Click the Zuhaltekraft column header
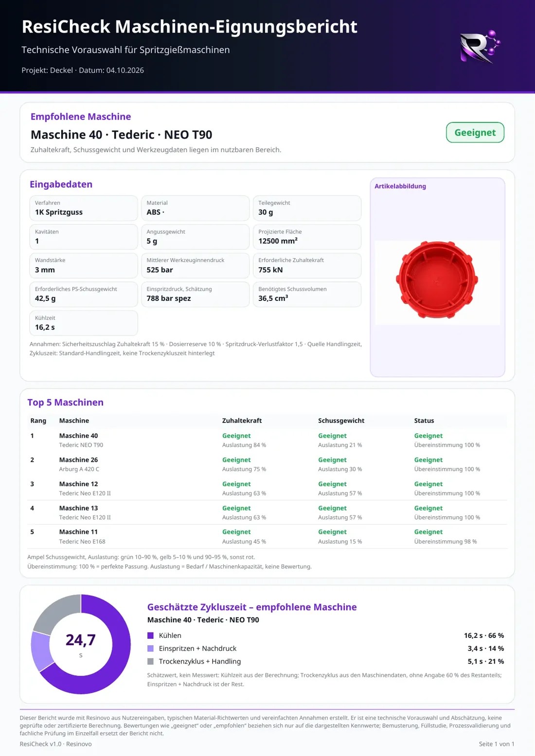The width and height of the screenshot is (535, 756). [242, 421]
